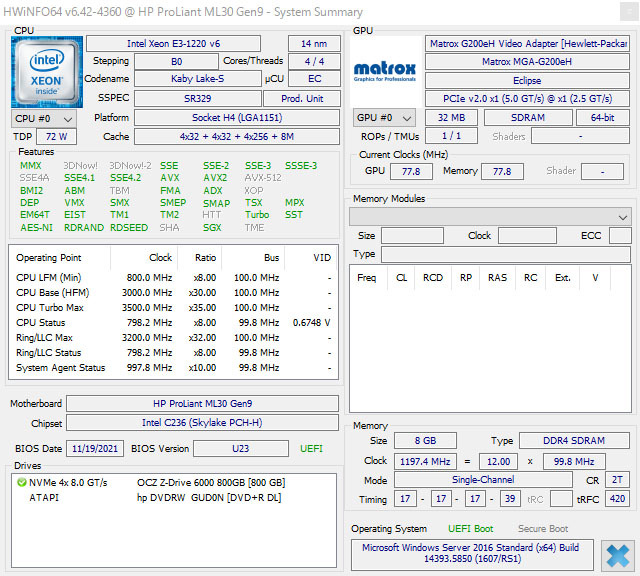Open the CPU #0 selector dropdown
The image size is (640, 576).
[44, 119]
